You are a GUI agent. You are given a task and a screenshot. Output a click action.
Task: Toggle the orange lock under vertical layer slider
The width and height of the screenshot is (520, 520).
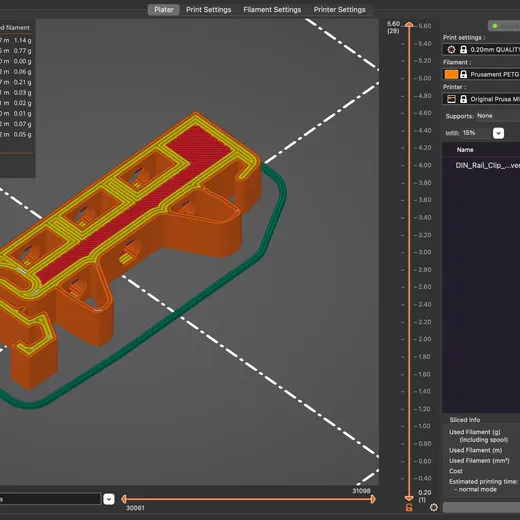pyautogui.click(x=409, y=508)
